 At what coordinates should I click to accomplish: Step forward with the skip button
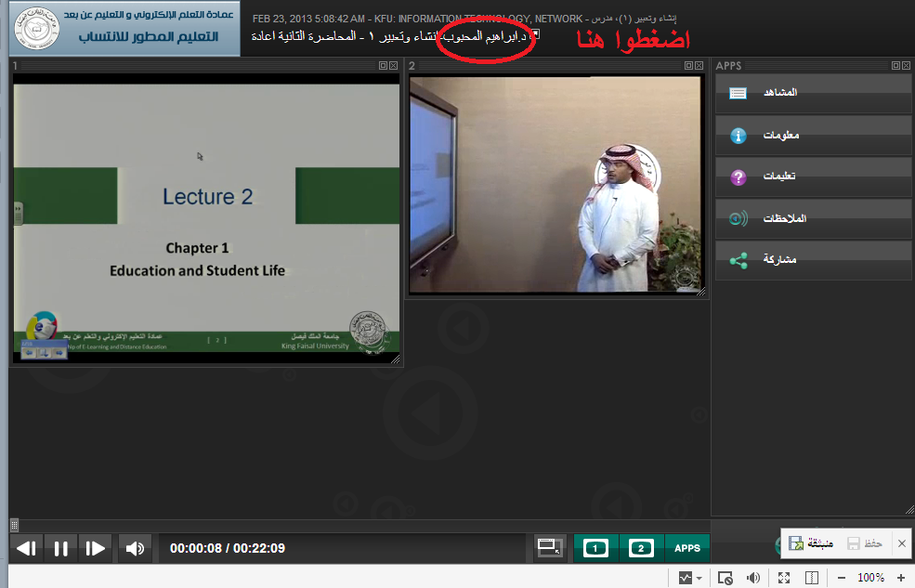tap(95, 548)
